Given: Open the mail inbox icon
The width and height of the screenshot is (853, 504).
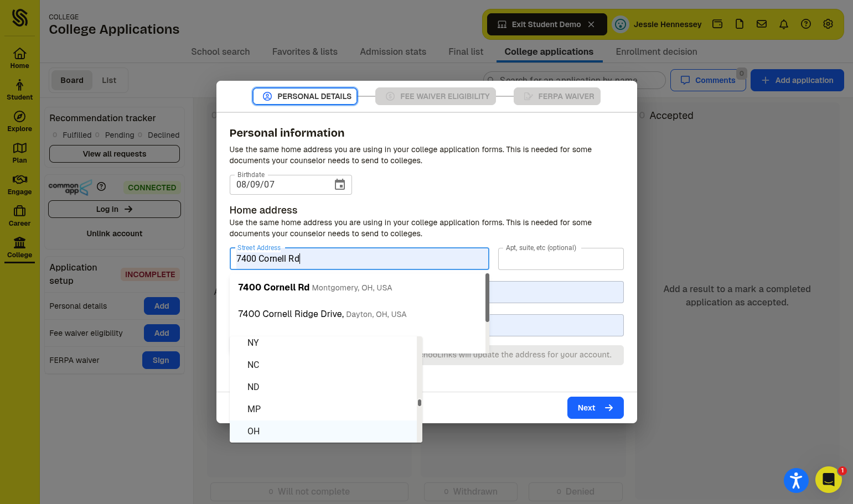Looking at the screenshot, I should [x=762, y=24].
